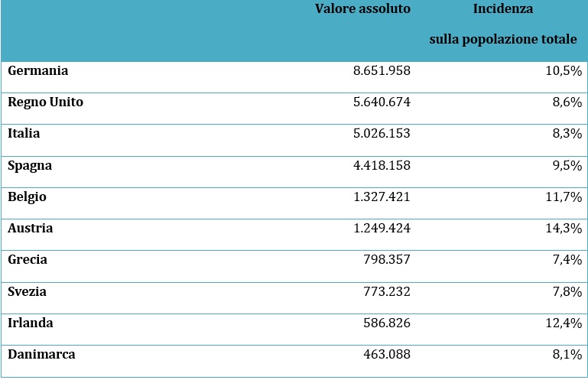This screenshot has height=380, width=588.
Task: Select Irlanda's 12,4% cell
Action: pyautogui.click(x=564, y=323)
